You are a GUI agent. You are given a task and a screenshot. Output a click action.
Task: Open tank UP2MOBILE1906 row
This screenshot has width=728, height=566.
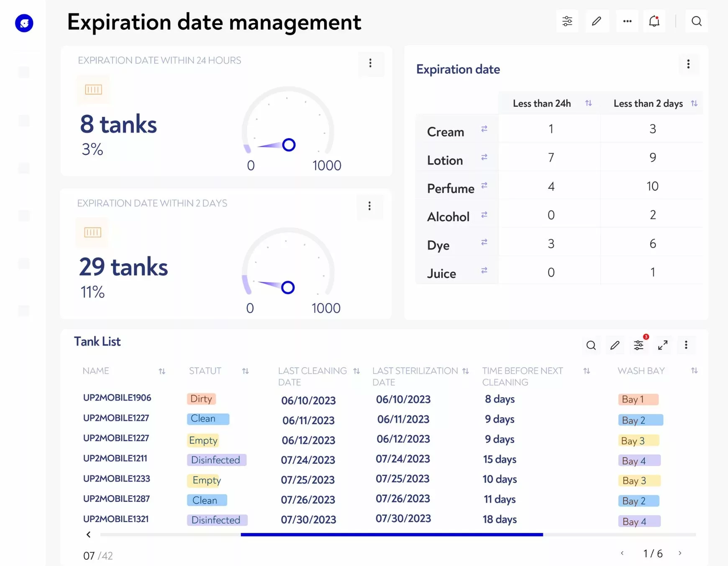point(117,398)
